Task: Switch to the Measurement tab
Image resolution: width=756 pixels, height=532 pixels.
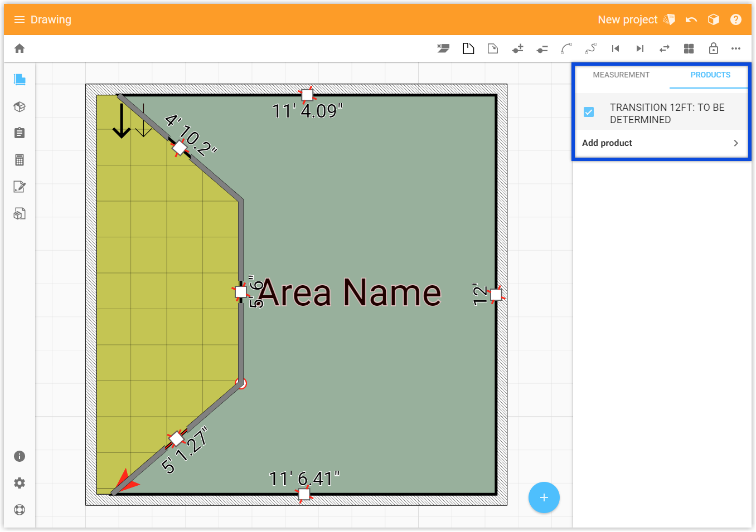Action: pyautogui.click(x=621, y=75)
